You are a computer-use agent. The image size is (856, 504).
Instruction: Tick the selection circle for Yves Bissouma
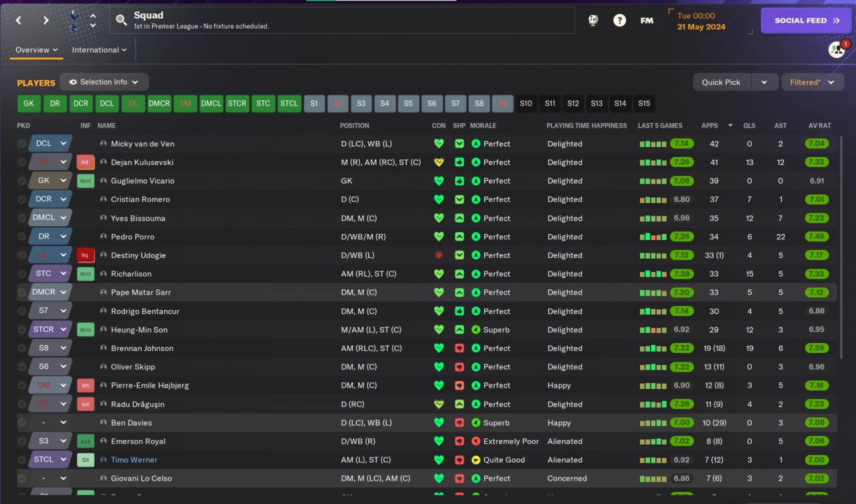coord(22,218)
